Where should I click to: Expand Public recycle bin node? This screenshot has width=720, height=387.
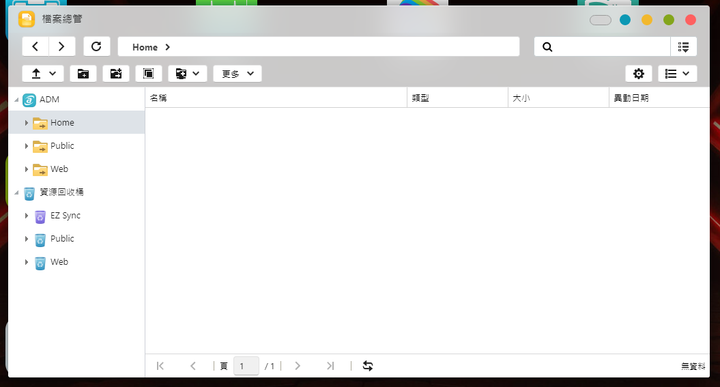click(26, 239)
